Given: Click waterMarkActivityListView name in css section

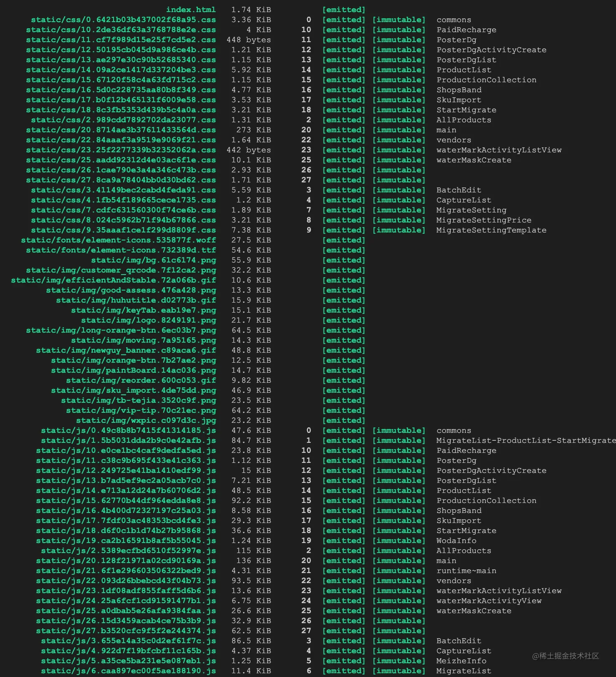Looking at the screenshot, I should 499,150.
